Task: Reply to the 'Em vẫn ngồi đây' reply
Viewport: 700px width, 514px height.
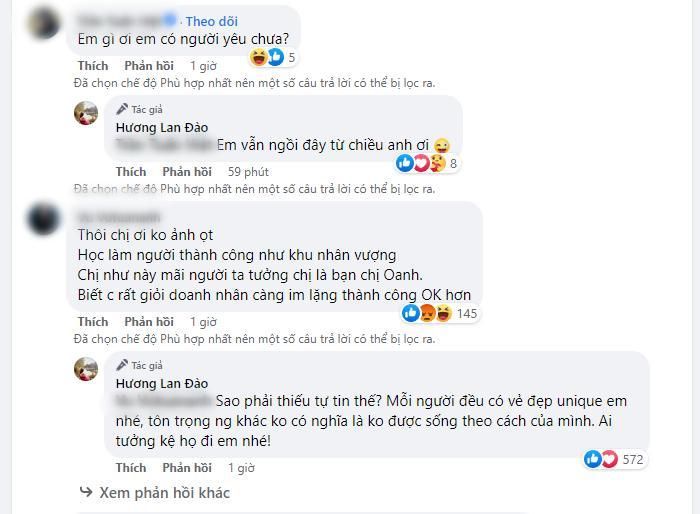Action: click(187, 172)
